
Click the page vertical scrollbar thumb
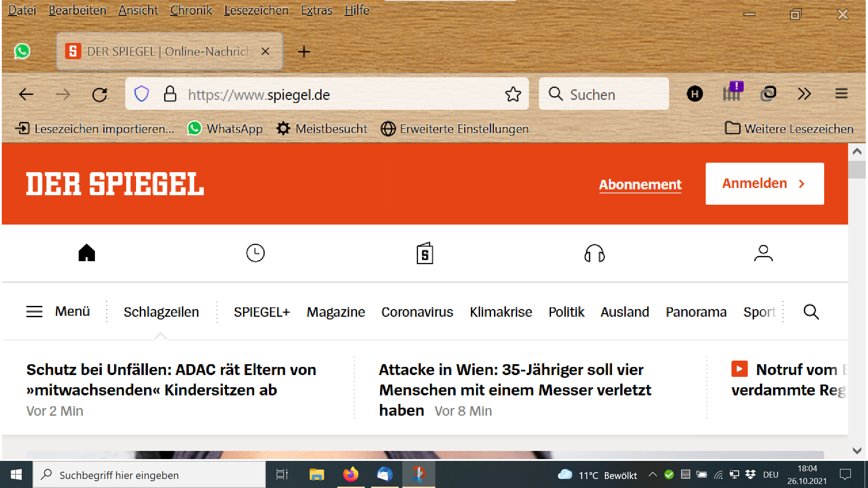tap(857, 169)
